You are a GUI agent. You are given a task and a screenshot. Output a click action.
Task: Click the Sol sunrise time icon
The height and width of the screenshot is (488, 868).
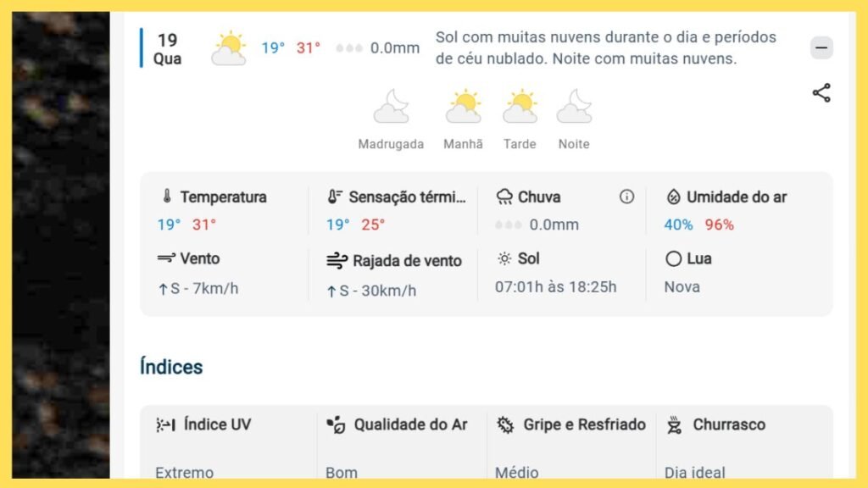[x=504, y=258]
